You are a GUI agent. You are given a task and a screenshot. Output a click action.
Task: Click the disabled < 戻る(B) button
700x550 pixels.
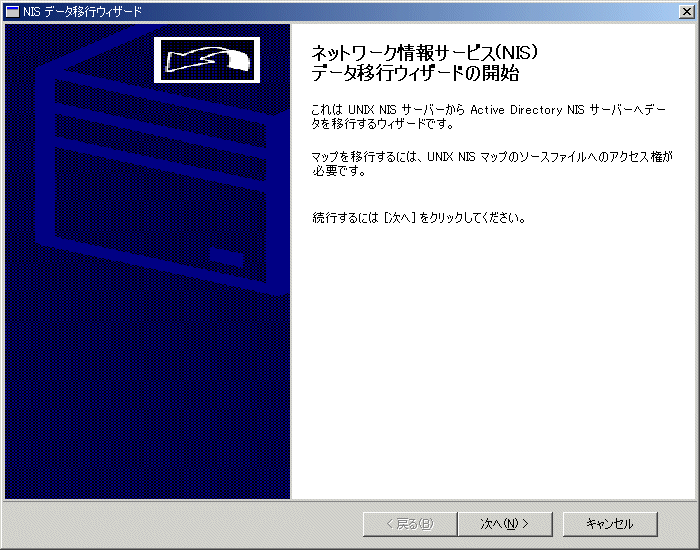410,524
